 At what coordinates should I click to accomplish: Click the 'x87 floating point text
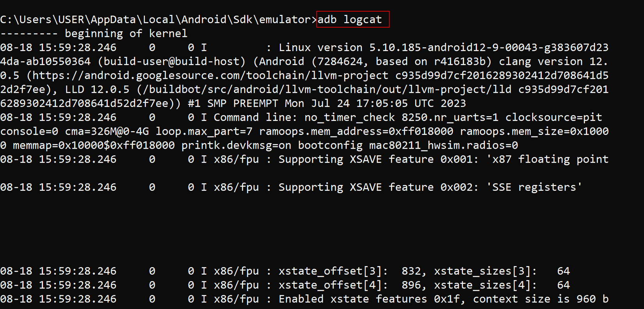(x=547, y=159)
